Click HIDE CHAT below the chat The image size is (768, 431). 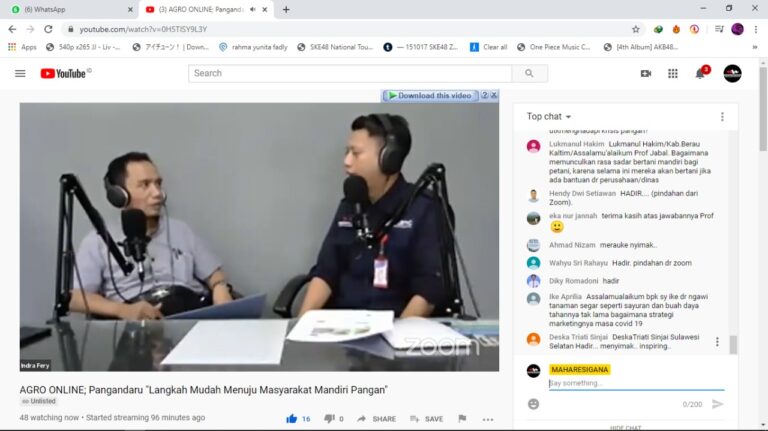coord(625,428)
